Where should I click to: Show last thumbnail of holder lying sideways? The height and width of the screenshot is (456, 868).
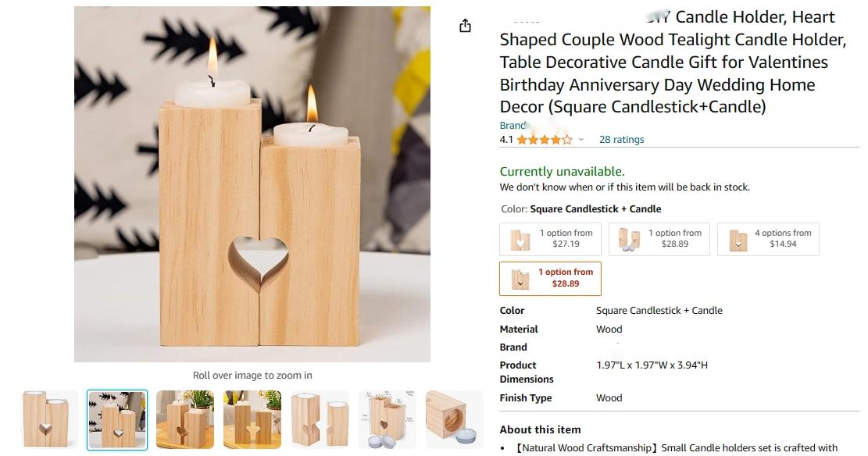click(x=455, y=419)
